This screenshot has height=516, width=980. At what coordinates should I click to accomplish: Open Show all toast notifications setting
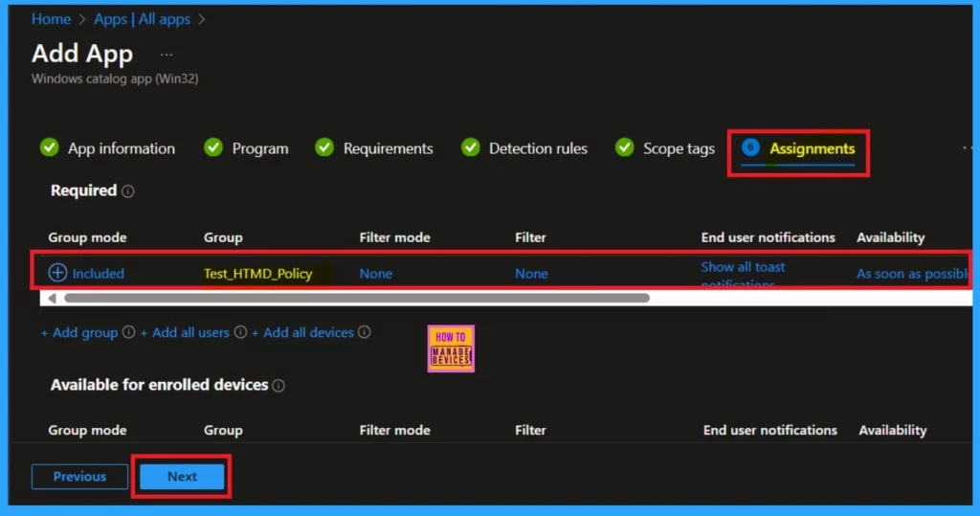coord(743,267)
